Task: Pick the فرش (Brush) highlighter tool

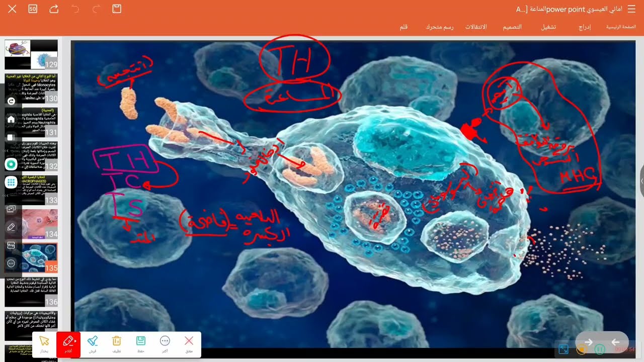Action: [x=93, y=344]
